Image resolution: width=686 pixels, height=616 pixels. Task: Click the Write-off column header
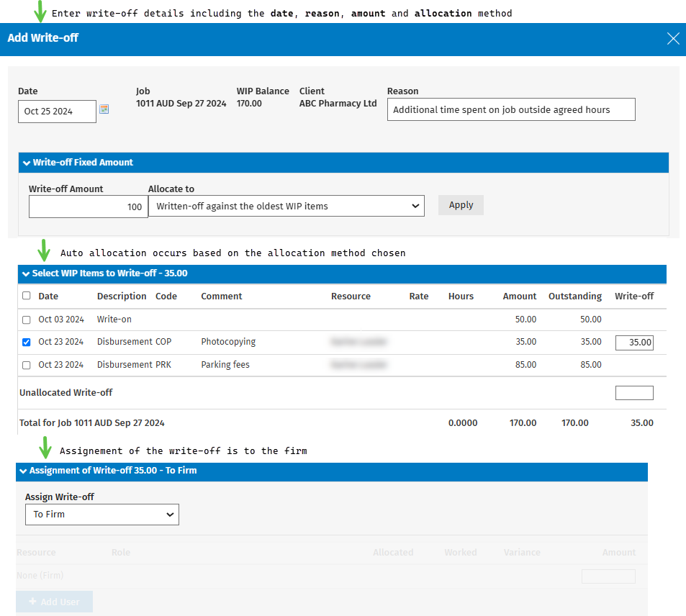click(x=634, y=296)
